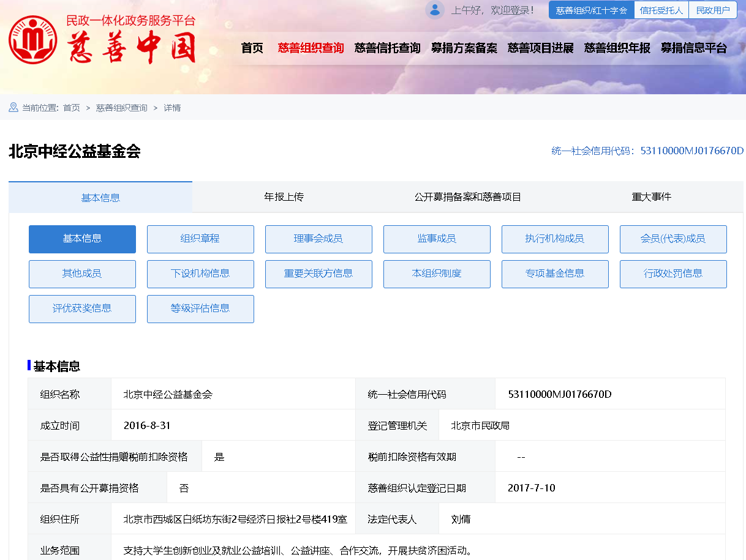Click the 登录 link in greeting
Viewport: 746px width, 560px height.
[520, 10]
